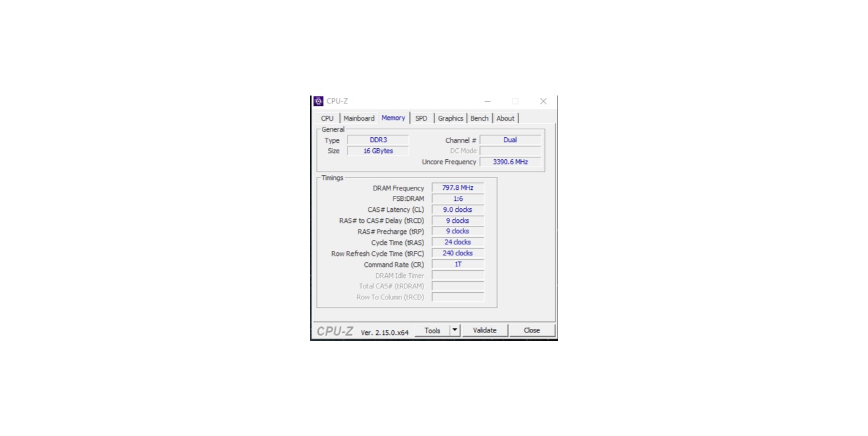The width and height of the screenshot is (868, 436).
Task: Select the tRFC value 240 clocks
Action: click(458, 254)
